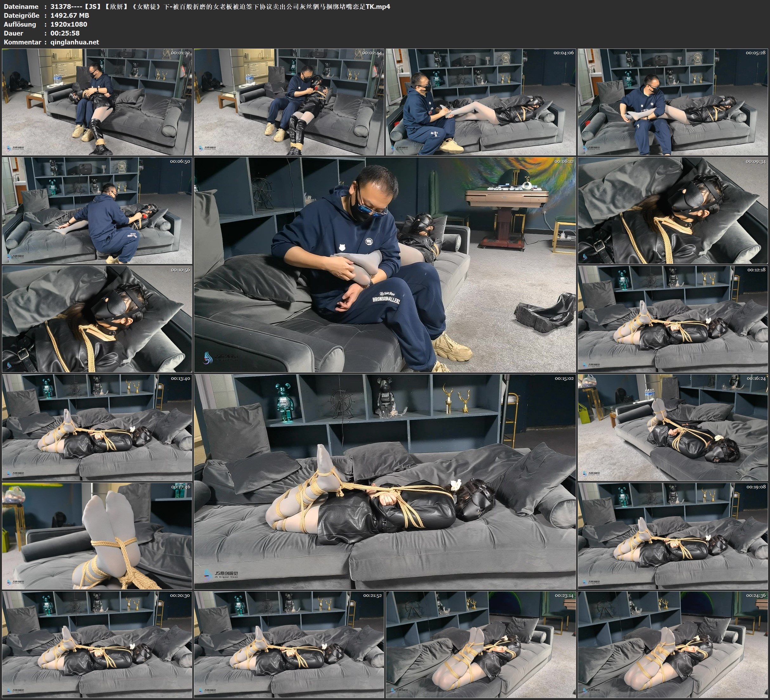Select the thumbnail at 00:12:18

(673, 319)
